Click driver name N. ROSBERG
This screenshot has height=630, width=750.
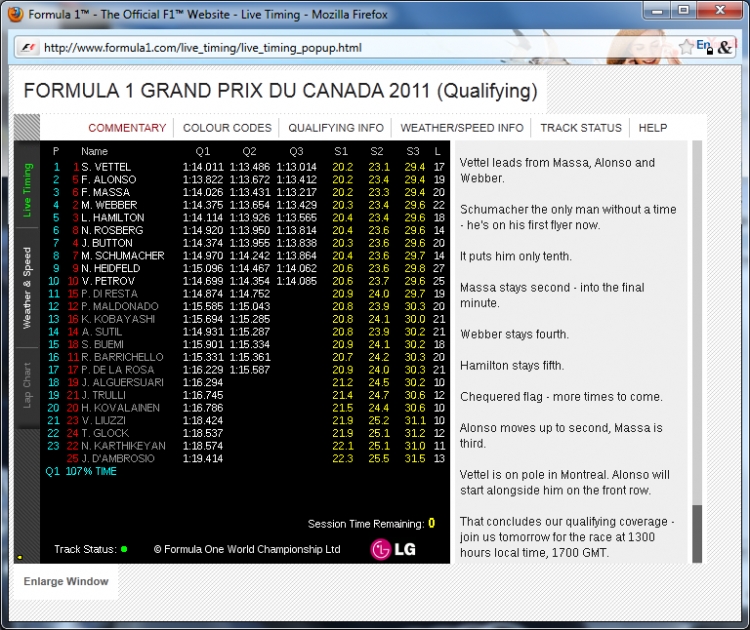112,230
